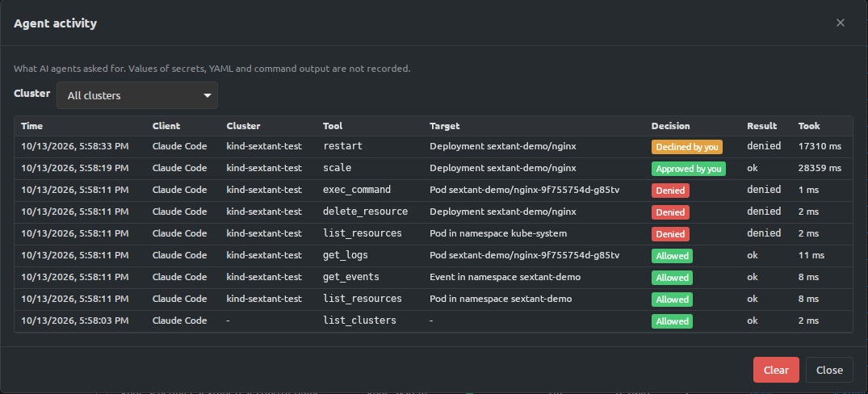Select the delete_resource tool cell
Screen dimensions: 868x394
[x=365, y=212]
